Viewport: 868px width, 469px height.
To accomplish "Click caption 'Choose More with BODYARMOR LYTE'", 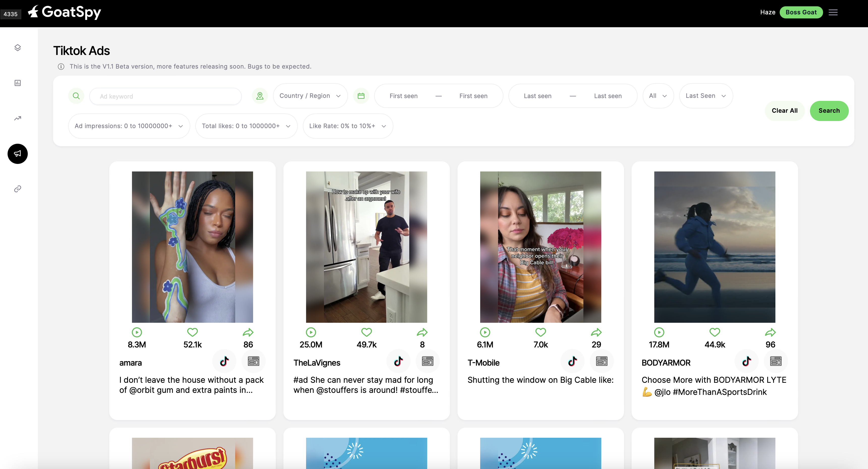I will pos(714,380).
